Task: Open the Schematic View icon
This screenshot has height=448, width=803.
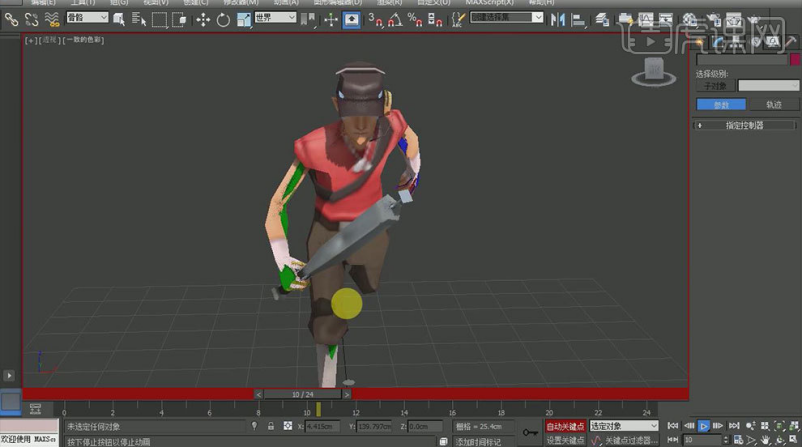Action: [x=666, y=20]
